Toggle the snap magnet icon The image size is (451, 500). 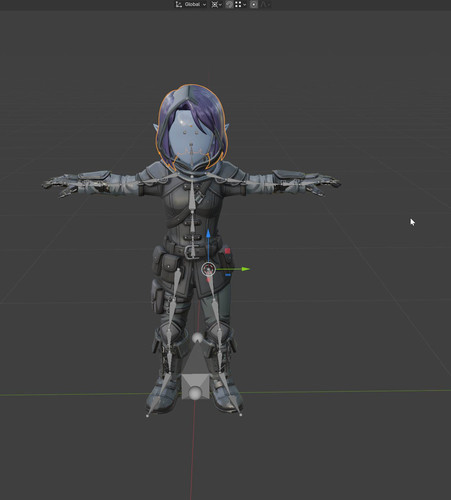coord(229,4)
